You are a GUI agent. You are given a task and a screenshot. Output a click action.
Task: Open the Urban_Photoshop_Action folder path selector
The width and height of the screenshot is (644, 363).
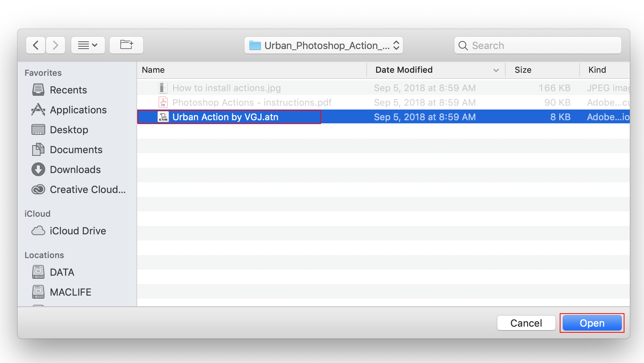pos(324,45)
